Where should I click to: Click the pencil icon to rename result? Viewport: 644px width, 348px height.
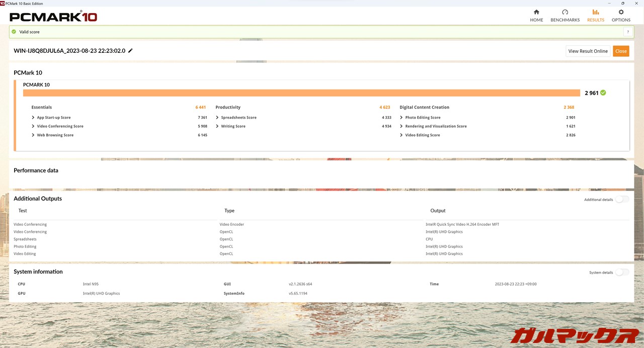pos(131,51)
